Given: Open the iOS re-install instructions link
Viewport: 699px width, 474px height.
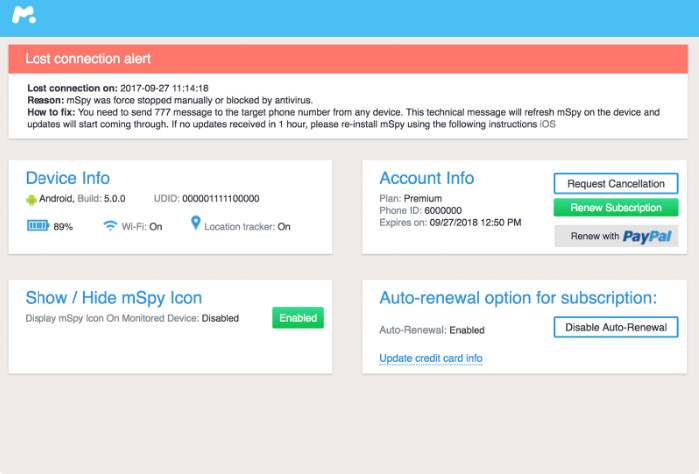Looking at the screenshot, I should click(x=547, y=124).
